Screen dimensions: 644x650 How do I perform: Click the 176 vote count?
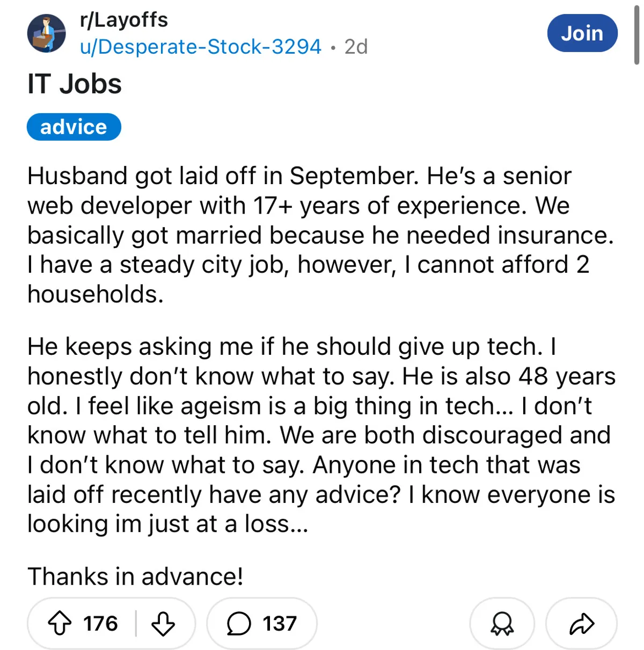100,624
